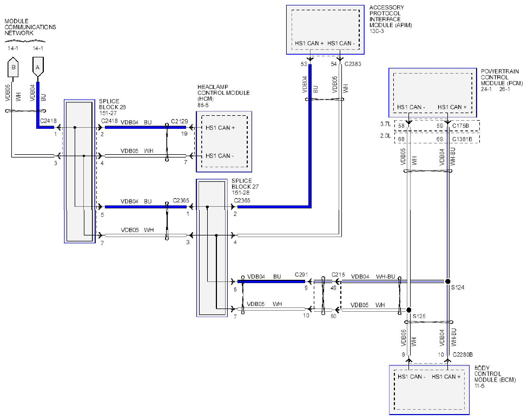528x420 pixels.
Task: Click the "130-3" page reference
Action: (377, 31)
